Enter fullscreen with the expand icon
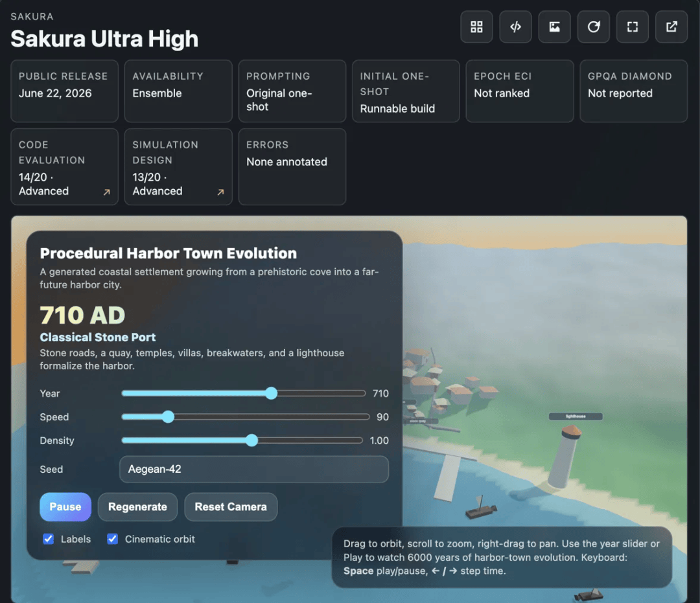The image size is (700, 603). [x=632, y=27]
